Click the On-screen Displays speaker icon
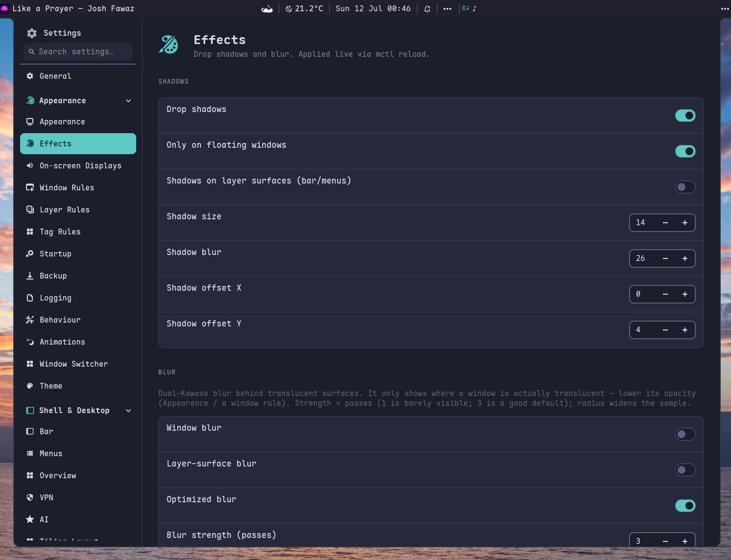The height and width of the screenshot is (560, 731). point(30,165)
